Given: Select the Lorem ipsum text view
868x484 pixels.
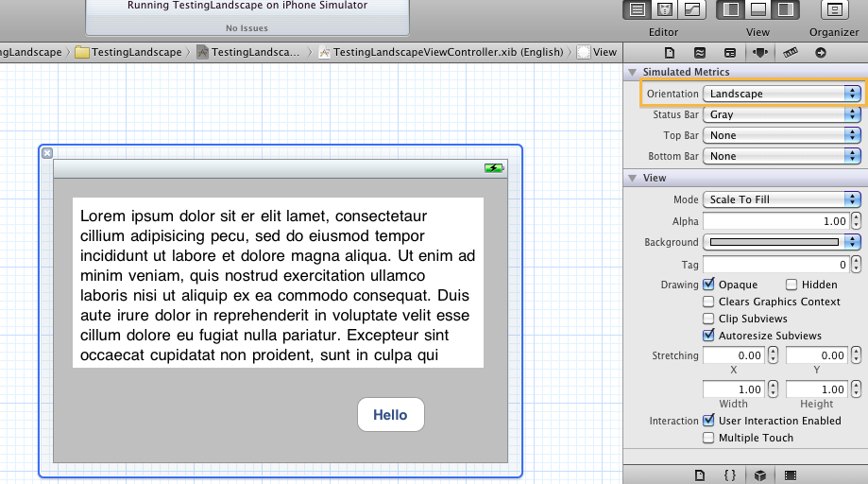Looking at the screenshot, I should pos(278,283).
